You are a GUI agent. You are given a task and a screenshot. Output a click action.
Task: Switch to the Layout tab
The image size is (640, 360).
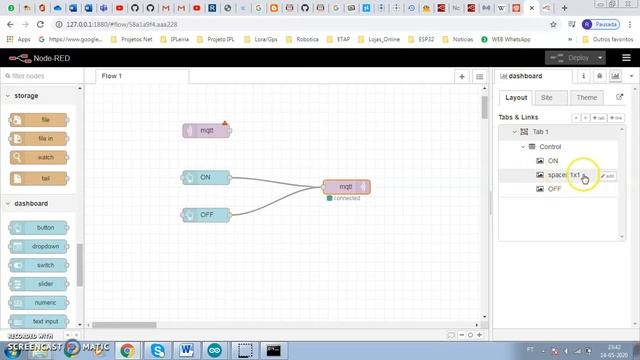point(516,98)
